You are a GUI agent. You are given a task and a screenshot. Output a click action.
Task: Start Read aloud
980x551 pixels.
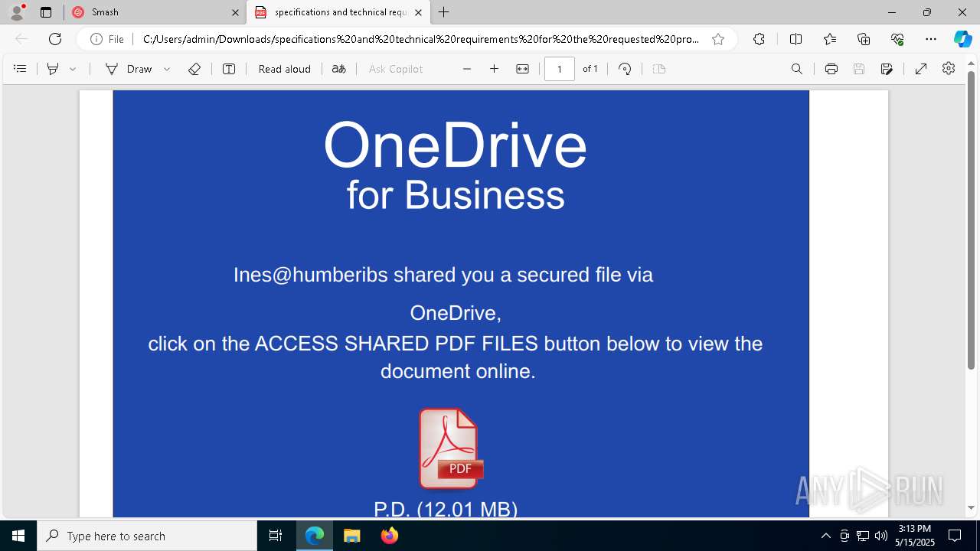285,69
